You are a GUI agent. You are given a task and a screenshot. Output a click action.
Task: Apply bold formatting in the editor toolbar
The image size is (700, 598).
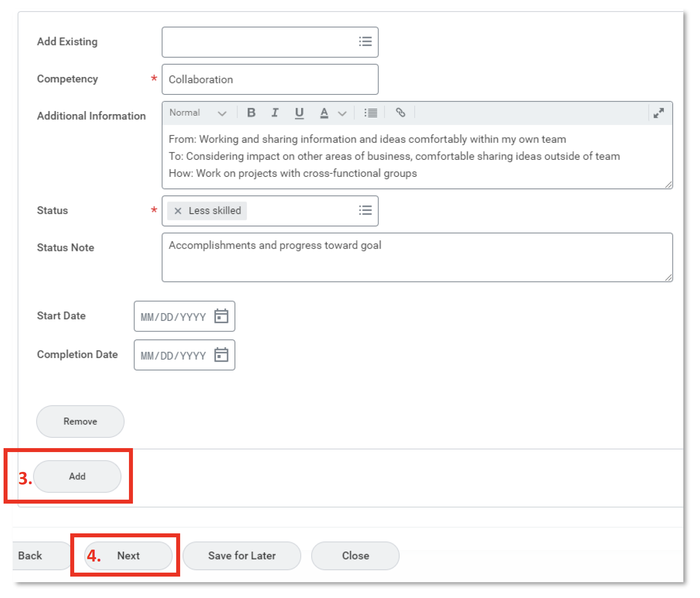point(251,113)
